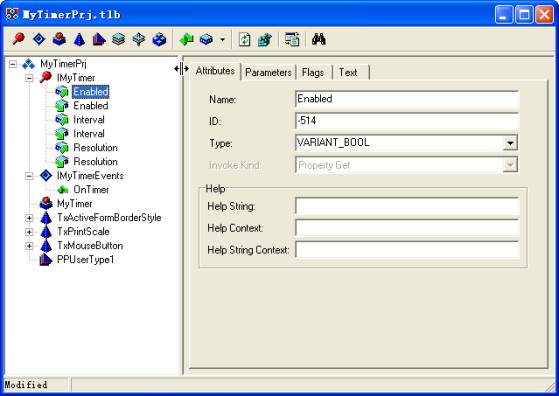Click the MyTimerPrj library icon in tree
The height and width of the screenshot is (396, 559).
(29, 64)
